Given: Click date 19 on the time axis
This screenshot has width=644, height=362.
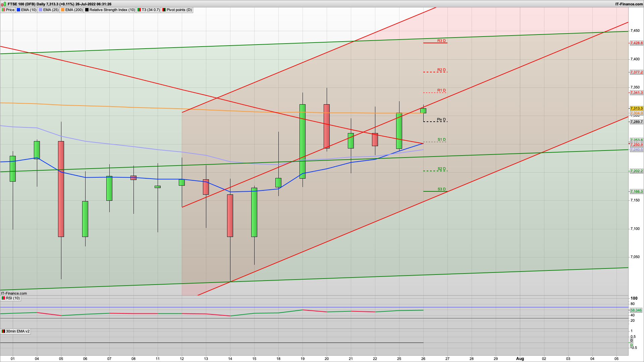Looking at the screenshot, I should (x=303, y=359).
